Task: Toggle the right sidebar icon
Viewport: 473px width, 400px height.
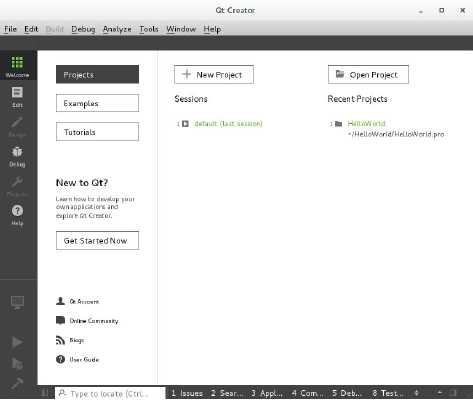Action: pyautogui.click(x=453, y=393)
